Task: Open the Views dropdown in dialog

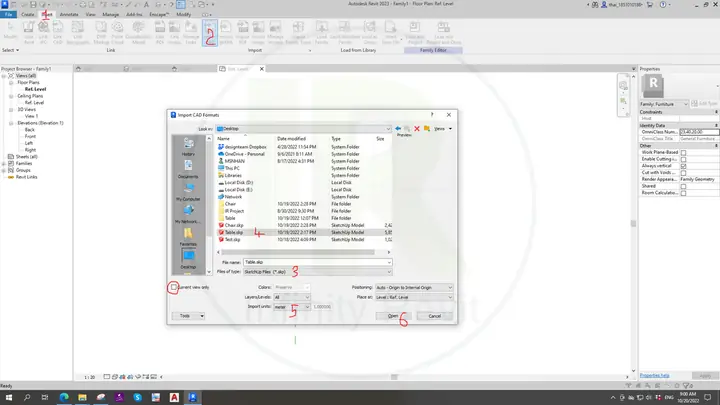Action: click(x=443, y=129)
